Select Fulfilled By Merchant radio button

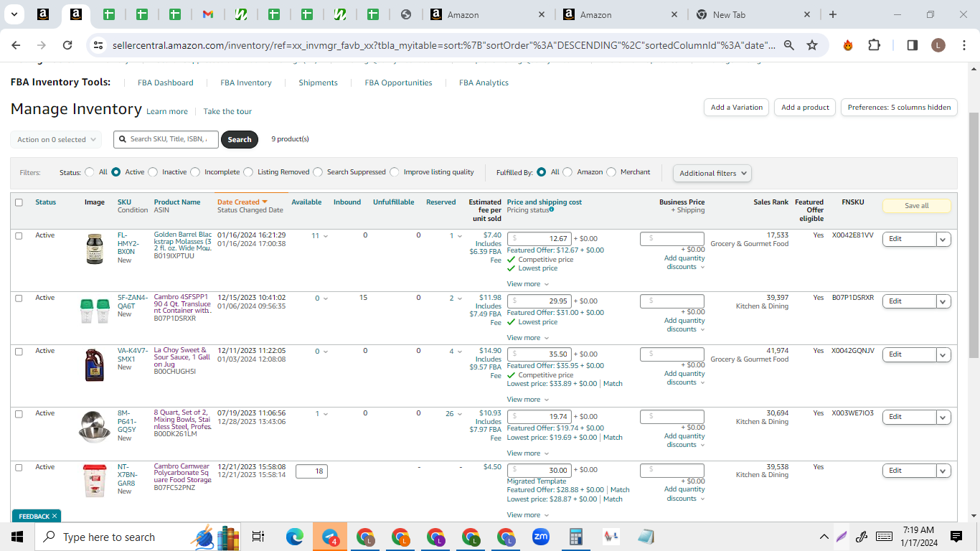[x=611, y=172]
